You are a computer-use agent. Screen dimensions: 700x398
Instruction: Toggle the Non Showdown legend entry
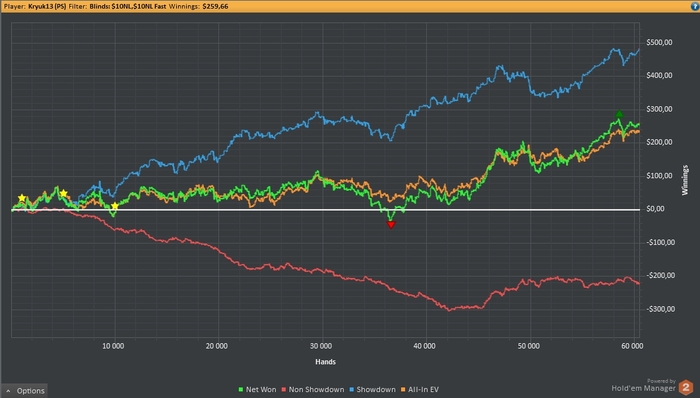(x=313, y=390)
